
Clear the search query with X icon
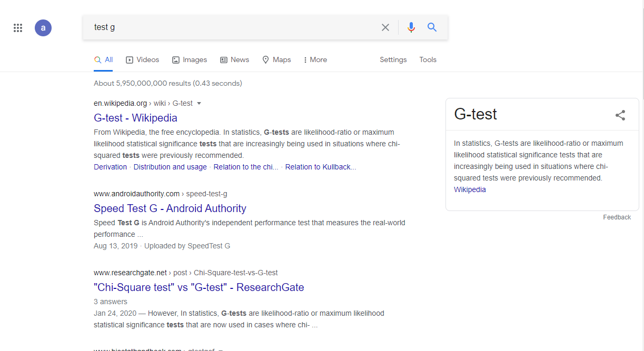tap(385, 27)
